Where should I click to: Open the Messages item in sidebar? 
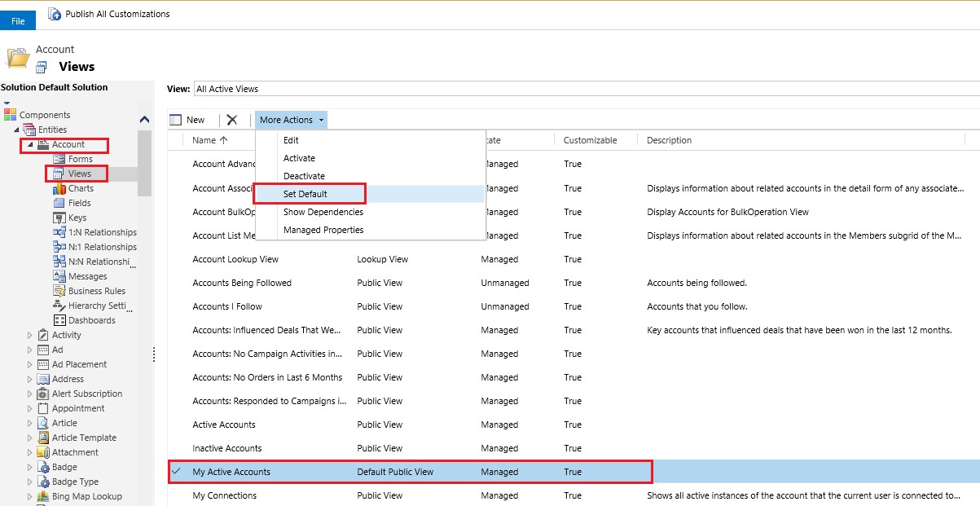[87, 276]
